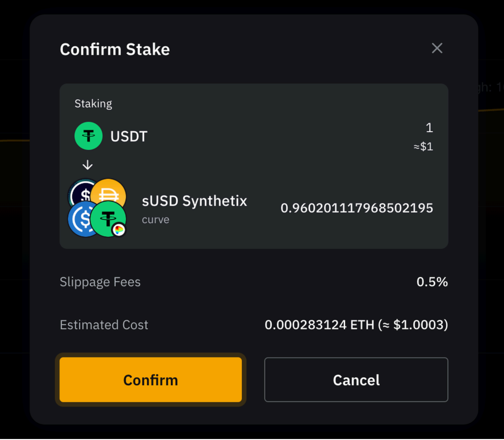Click the 0.5% slippage value

click(x=432, y=282)
